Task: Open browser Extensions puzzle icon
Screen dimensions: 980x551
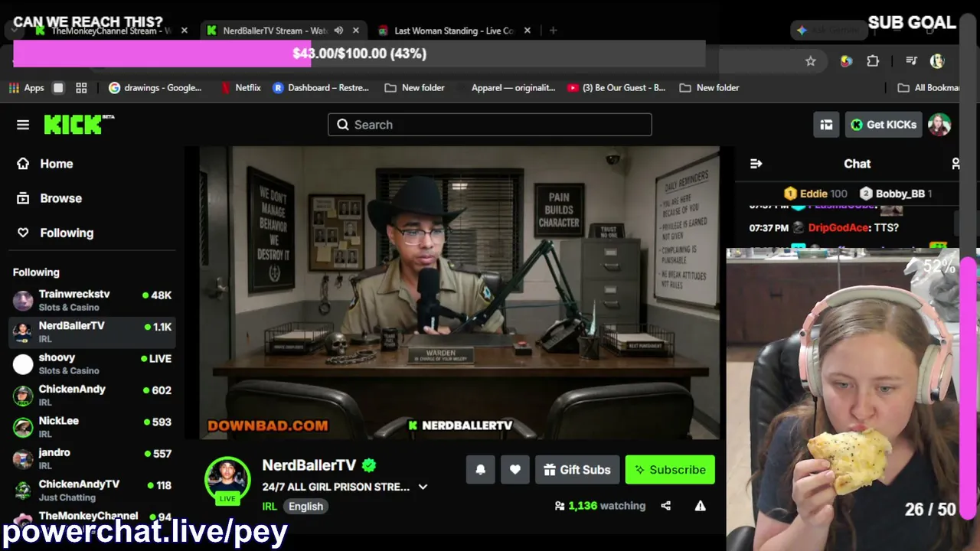Action: click(873, 61)
